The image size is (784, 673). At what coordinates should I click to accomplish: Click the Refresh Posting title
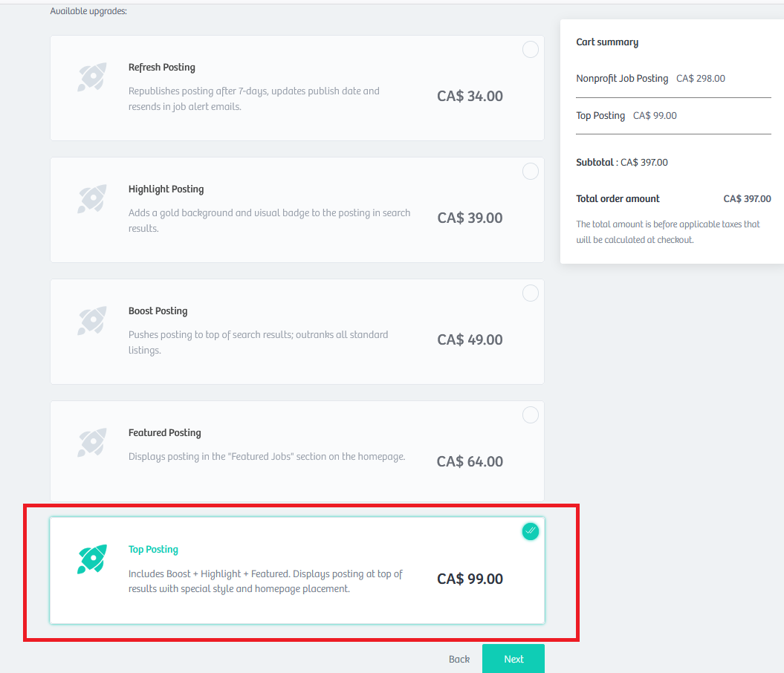tap(161, 68)
